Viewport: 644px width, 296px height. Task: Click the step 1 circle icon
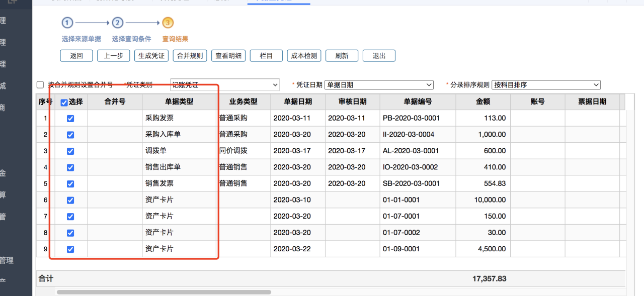(67, 23)
